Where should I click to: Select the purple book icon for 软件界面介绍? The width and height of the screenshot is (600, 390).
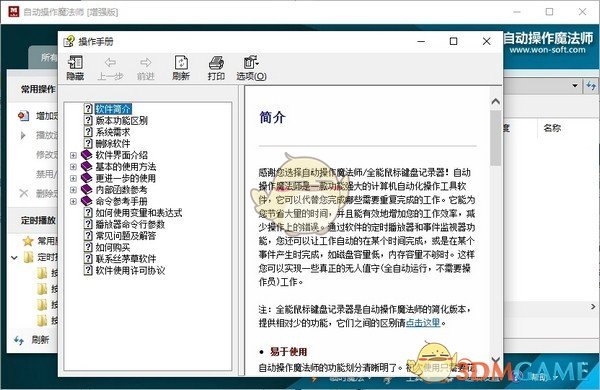click(x=87, y=155)
